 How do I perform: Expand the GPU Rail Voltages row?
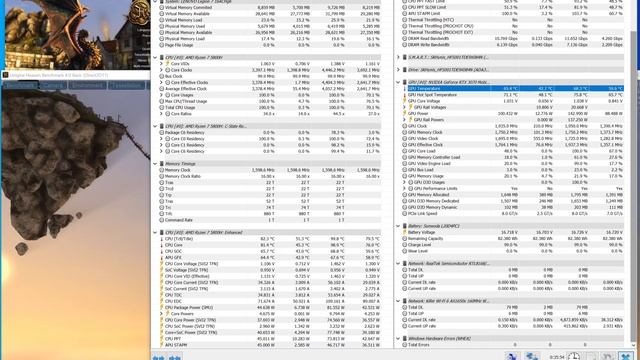(x=404, y=107)
